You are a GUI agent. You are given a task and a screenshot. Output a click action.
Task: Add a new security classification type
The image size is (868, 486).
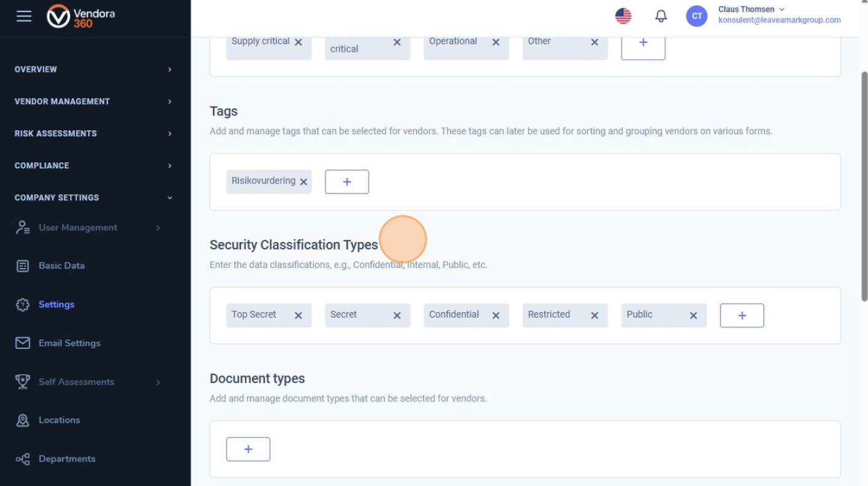coord(741,315)
